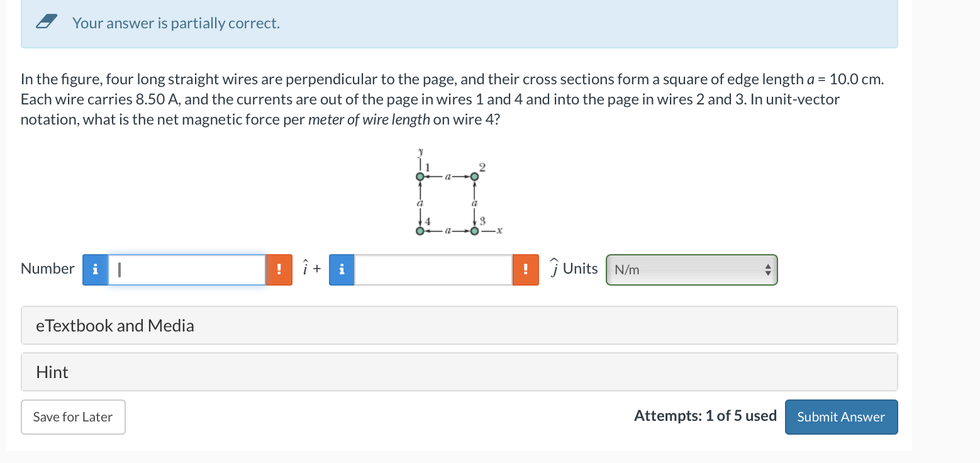980x463 pixels.
Task: Click the orange exclamation next to the i-hat component
Action: click(279, 269)
